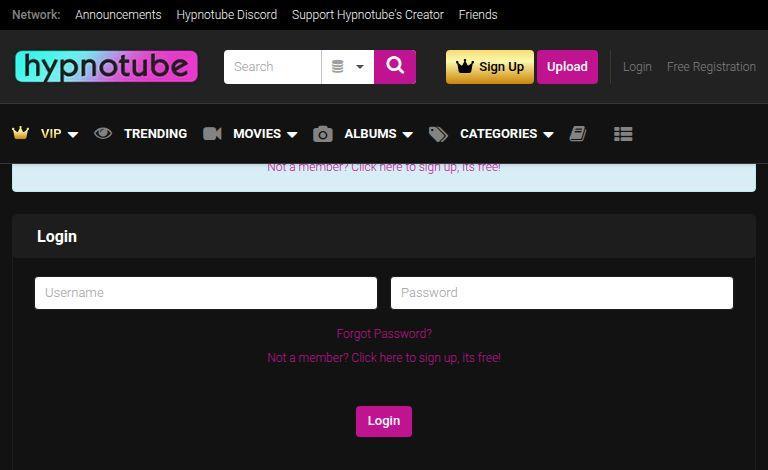
Task: Click the eye icon beside Trending
Action: [x=103, y=133]
